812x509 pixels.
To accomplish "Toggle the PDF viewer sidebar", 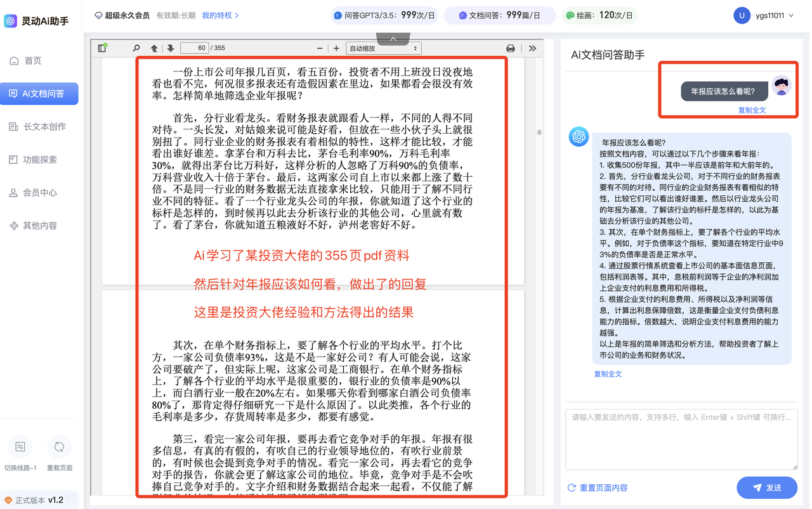I will (102, 48).
